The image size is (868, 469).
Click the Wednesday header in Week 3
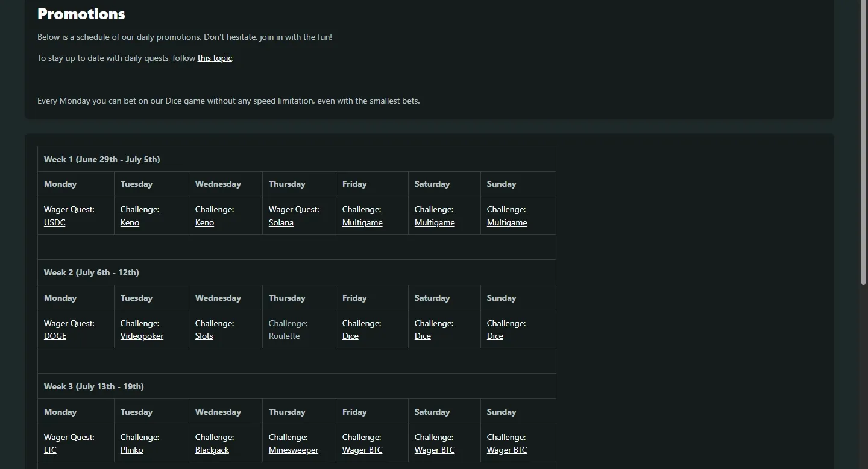218,412
